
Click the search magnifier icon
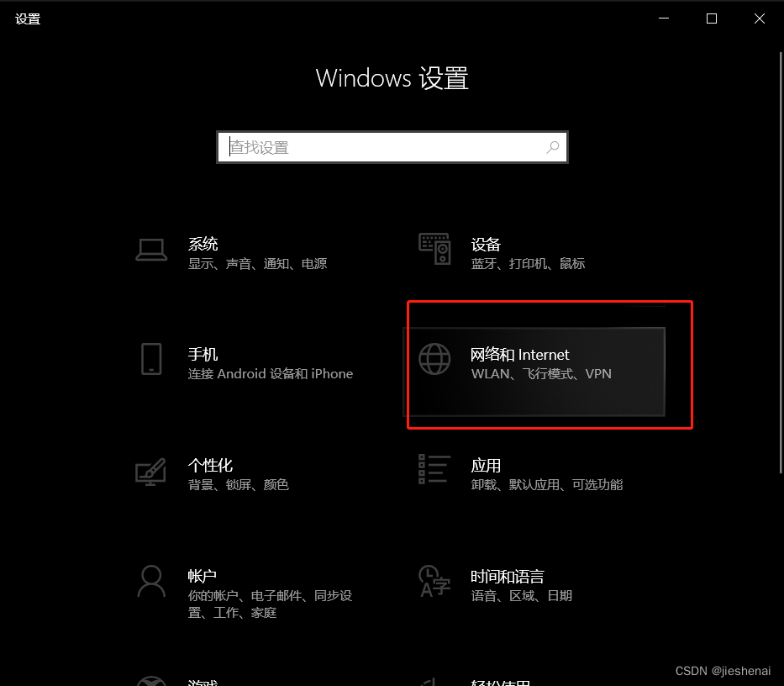[x=553, y=147]
